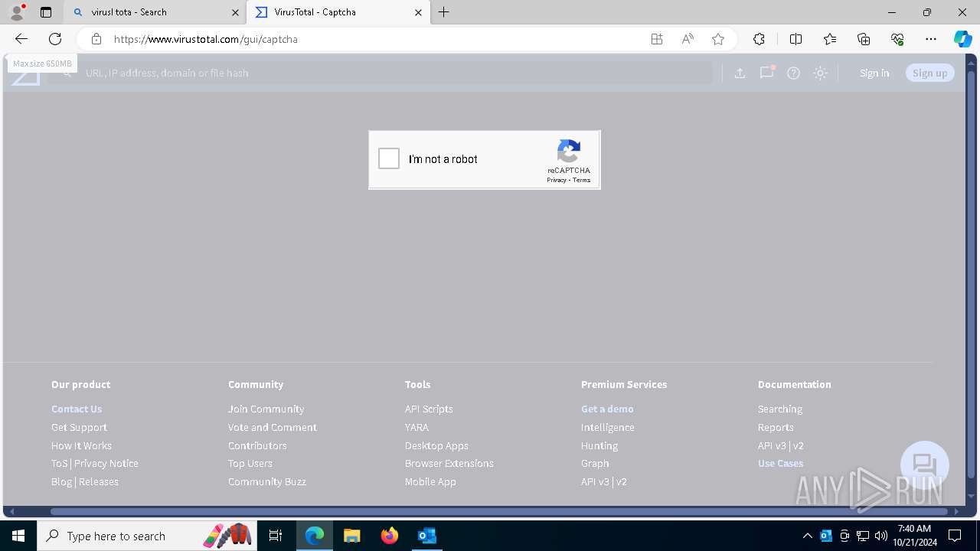Open Collections icon

click(864, 39)
